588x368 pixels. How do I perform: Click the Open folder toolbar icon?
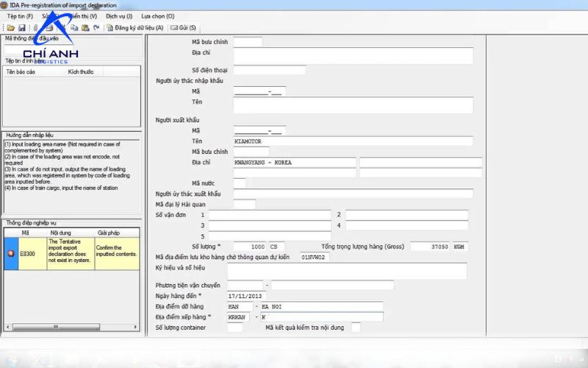pyautogui.click(x=11, y=28)
